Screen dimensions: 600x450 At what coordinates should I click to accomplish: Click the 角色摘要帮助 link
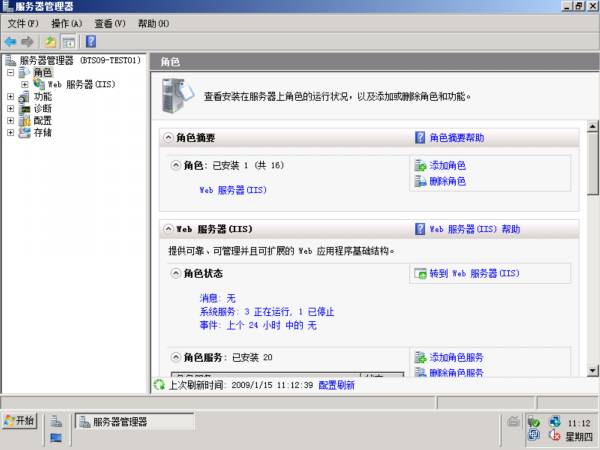[457, 138]
